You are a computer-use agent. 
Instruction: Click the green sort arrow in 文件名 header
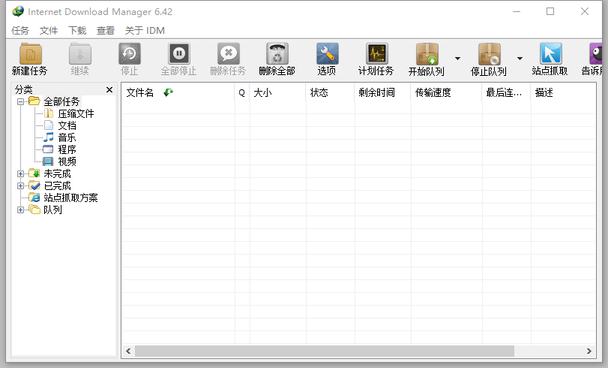(x=168, y=92)
